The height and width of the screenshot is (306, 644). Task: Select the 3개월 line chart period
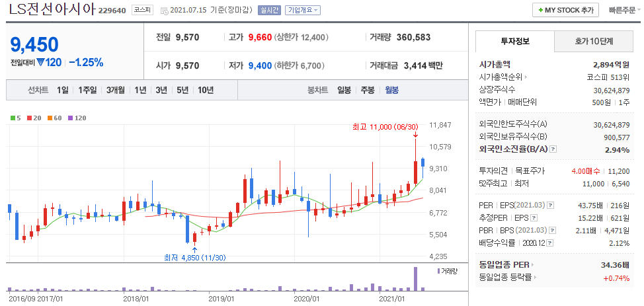pos(115,90)
